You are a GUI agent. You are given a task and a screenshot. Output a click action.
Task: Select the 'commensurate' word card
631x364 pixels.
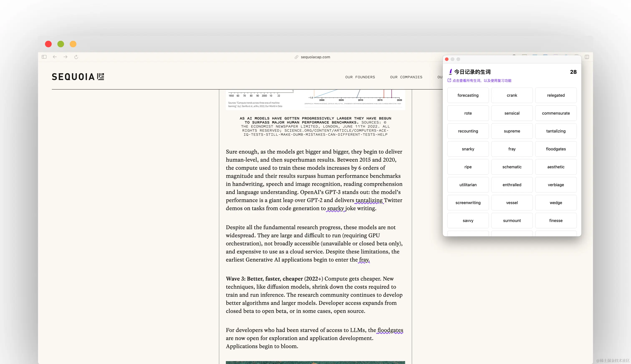[556, 113]
